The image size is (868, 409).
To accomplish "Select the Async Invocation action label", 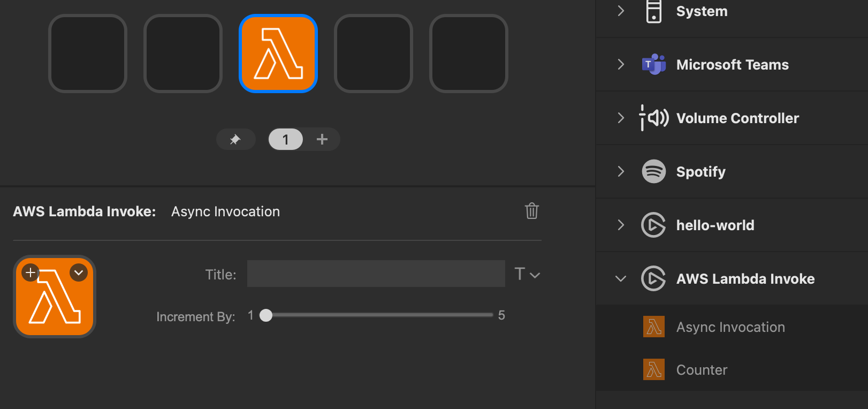I will point(730,327).
